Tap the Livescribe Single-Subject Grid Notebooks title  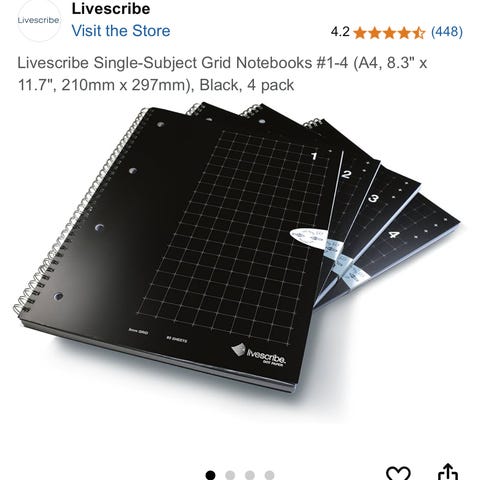point(222,74)
